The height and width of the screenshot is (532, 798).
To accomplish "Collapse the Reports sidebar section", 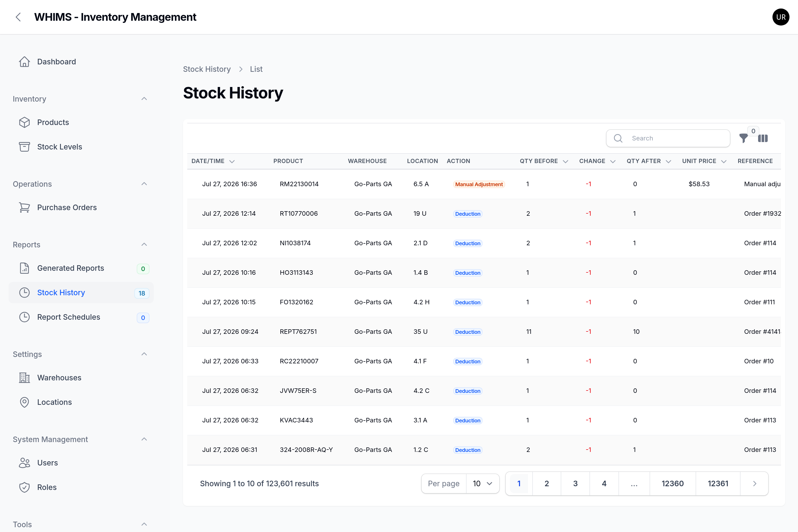I will coord(144,245).
